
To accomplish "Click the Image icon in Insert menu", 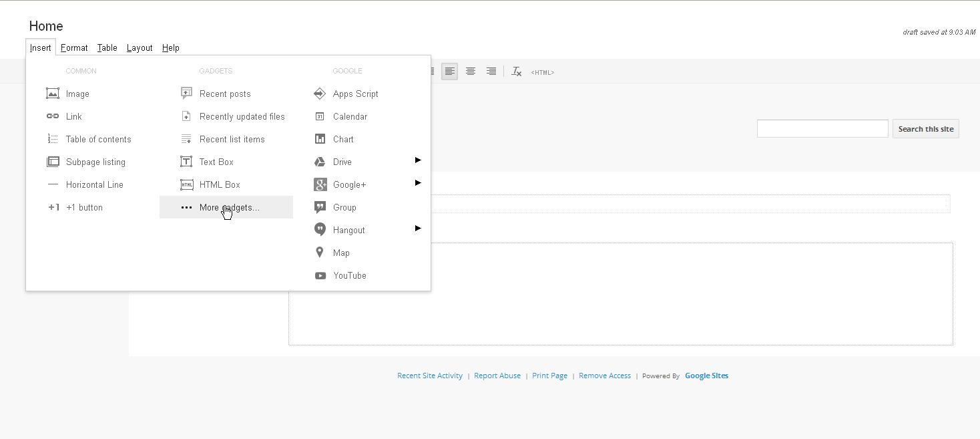I will (x=53, y=94).
